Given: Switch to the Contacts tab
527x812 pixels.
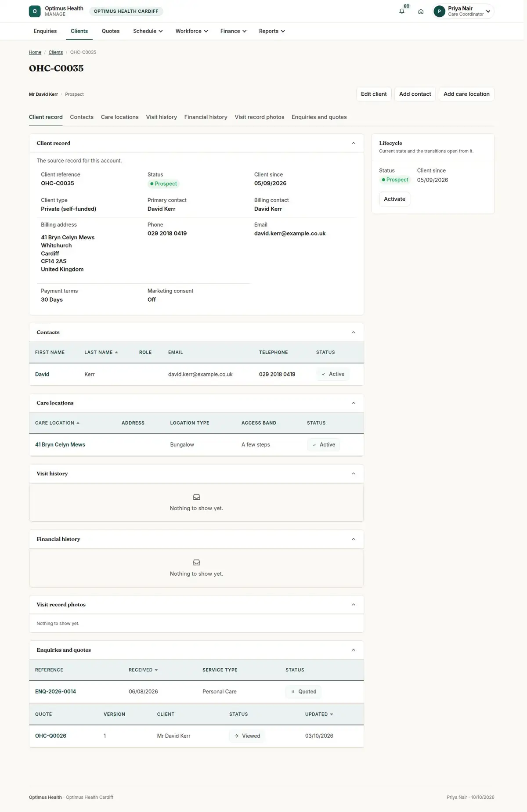Looking at the screenshot, I should click(82, 117).
